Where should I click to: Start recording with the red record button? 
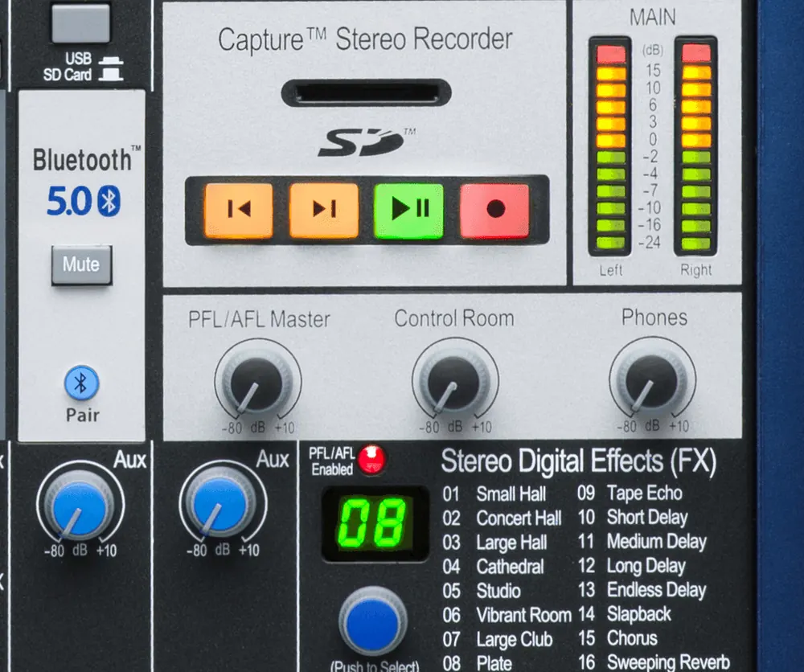click(494, 210)
